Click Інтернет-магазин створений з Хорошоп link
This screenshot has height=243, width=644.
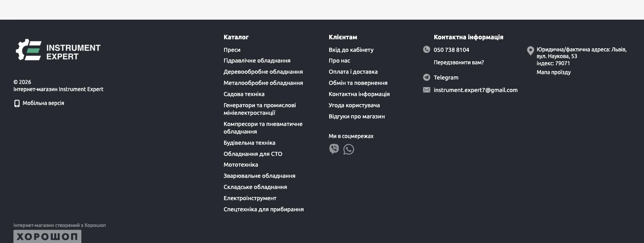coord(59,225)
